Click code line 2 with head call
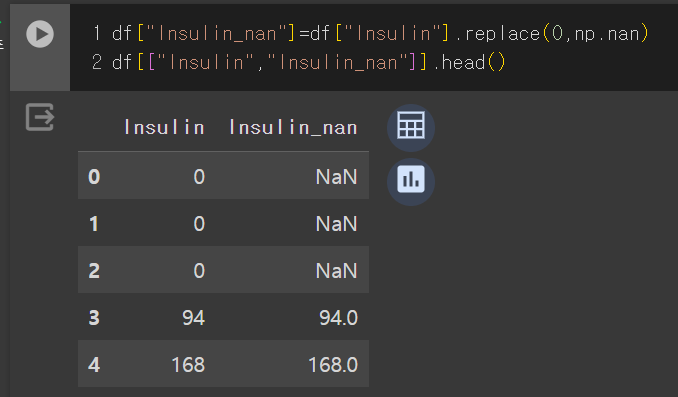Viewport: 678px width, 397px height. (x=309, y=63)
